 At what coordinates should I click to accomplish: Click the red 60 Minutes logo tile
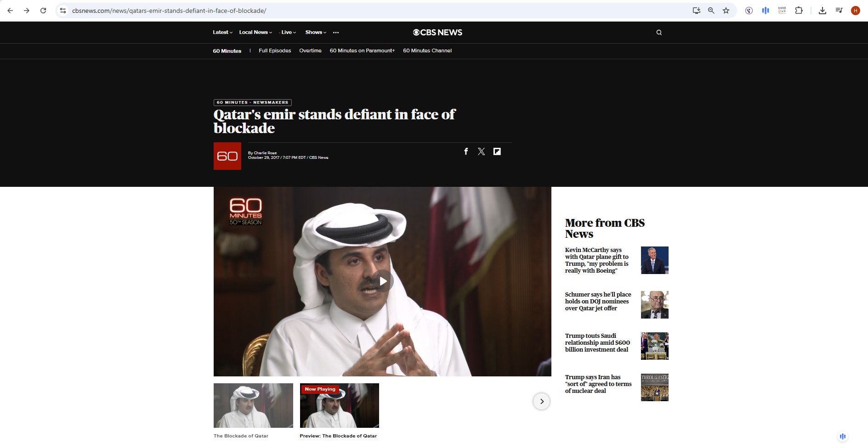coord(227,156)
